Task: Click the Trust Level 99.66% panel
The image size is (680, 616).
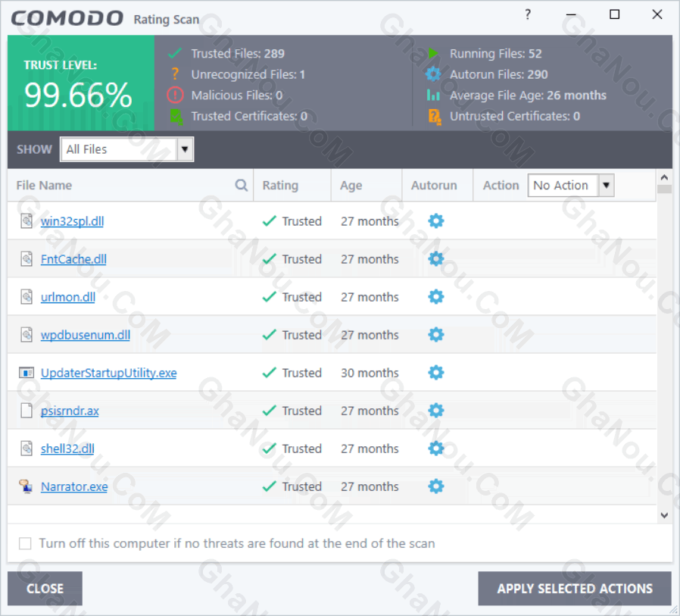Action: [x=81, y=83]
